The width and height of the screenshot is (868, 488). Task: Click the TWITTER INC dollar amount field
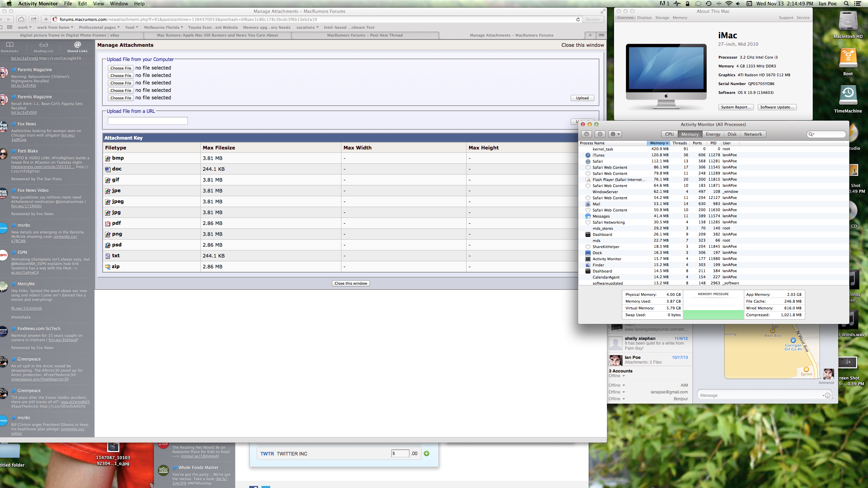(400, 453)
